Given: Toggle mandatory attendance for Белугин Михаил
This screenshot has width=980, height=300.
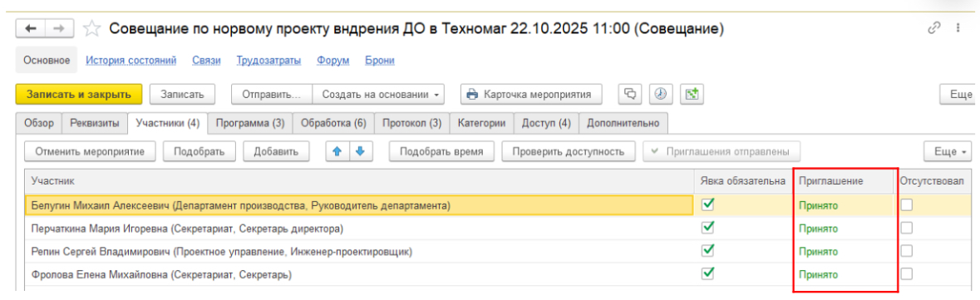Looking at the screenshot, I should tap(708, 204).
